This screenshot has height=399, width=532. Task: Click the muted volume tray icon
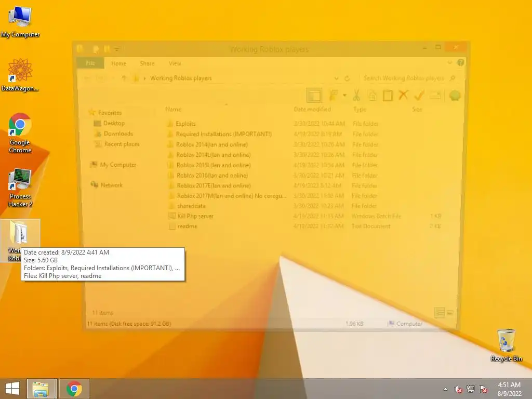[458, 389]
